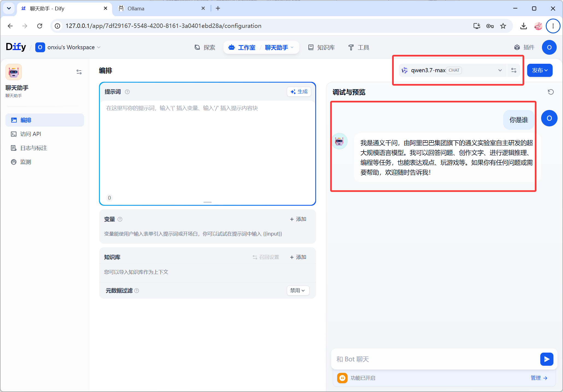Open 召回设置 retrieval settings
This screenshot has width=563, height=392.
pyautogui.click(x=266, y=257)
